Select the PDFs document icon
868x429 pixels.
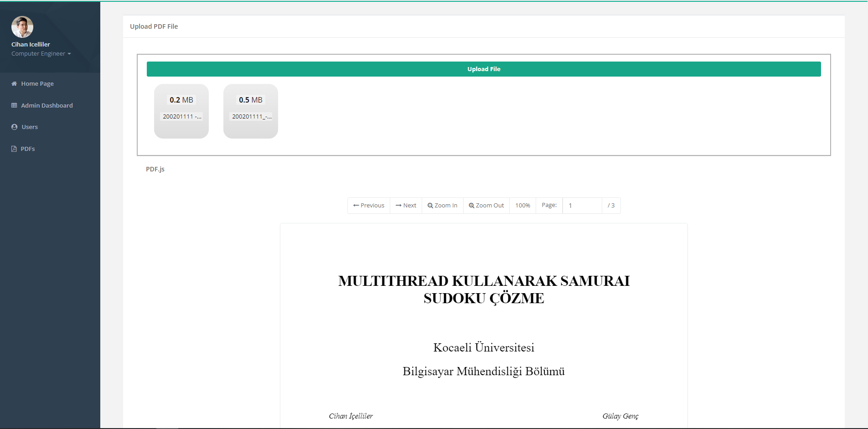(x=14, y=148)
